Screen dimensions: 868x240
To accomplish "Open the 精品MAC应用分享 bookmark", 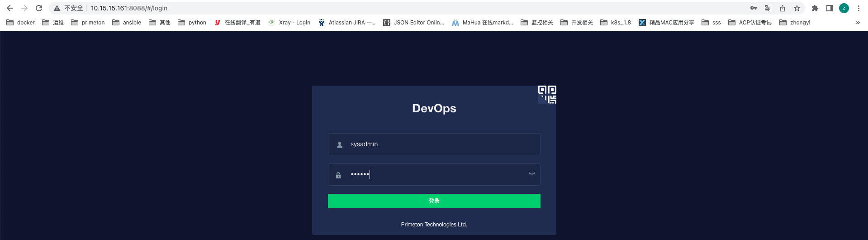I will click(666, 22).
